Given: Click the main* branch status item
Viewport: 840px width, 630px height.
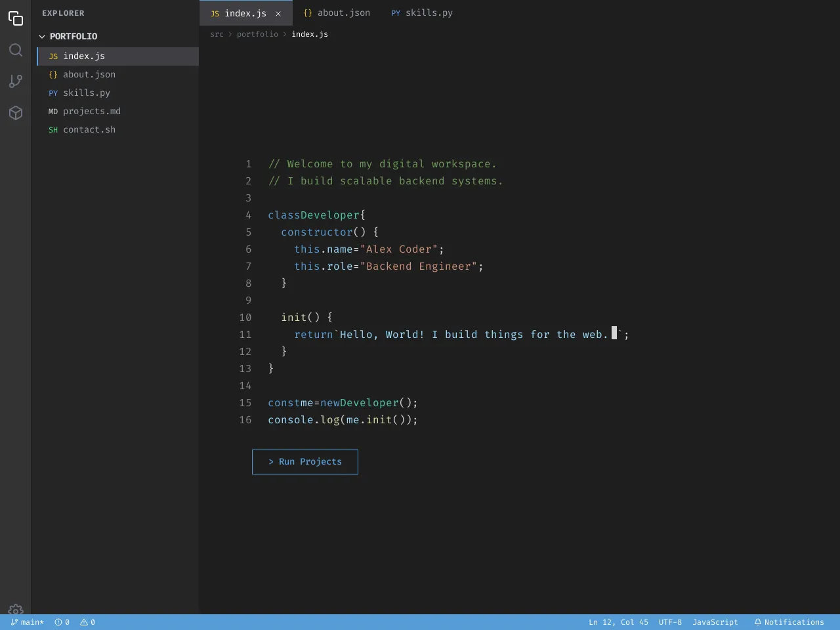Looking at the screenshot, I should (x=28, y=622).
